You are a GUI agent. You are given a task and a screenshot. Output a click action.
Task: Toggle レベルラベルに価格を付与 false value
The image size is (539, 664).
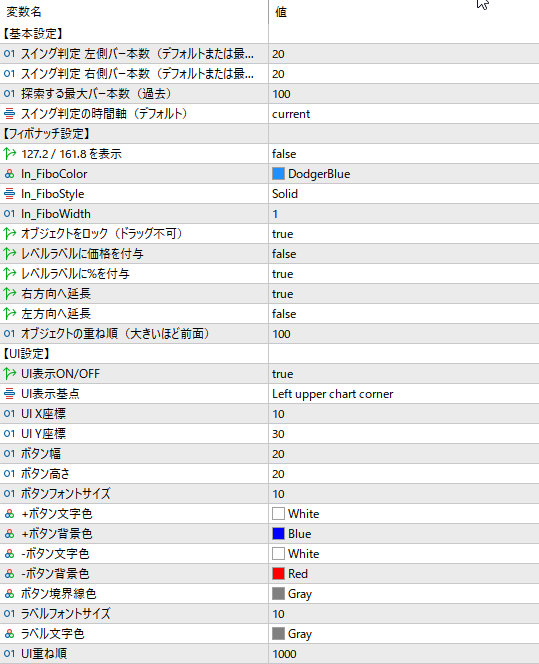pos(404,254)
